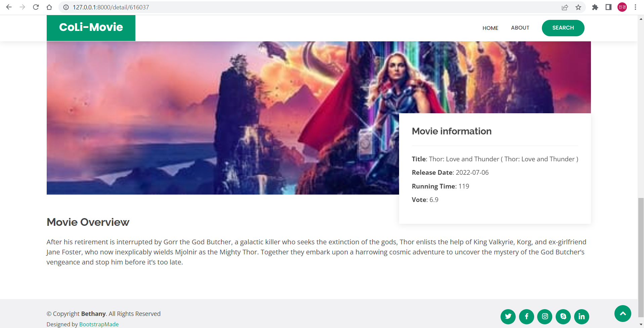Open the Chrome three-dot menu
644x328 pixels.
[635, 7]
